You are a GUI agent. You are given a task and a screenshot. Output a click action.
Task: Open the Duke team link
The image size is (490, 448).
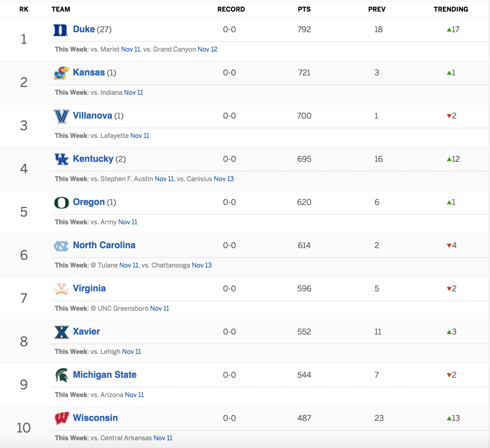[84, 29]
